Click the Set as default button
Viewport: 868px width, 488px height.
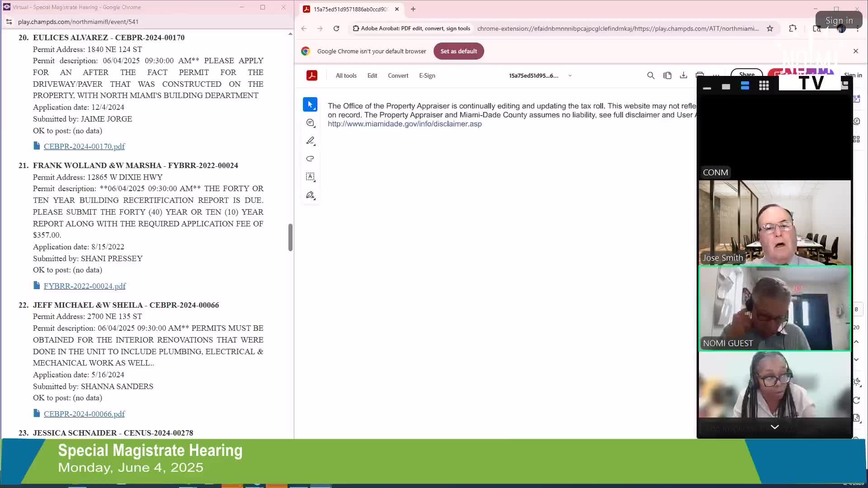tap(458, 51)
